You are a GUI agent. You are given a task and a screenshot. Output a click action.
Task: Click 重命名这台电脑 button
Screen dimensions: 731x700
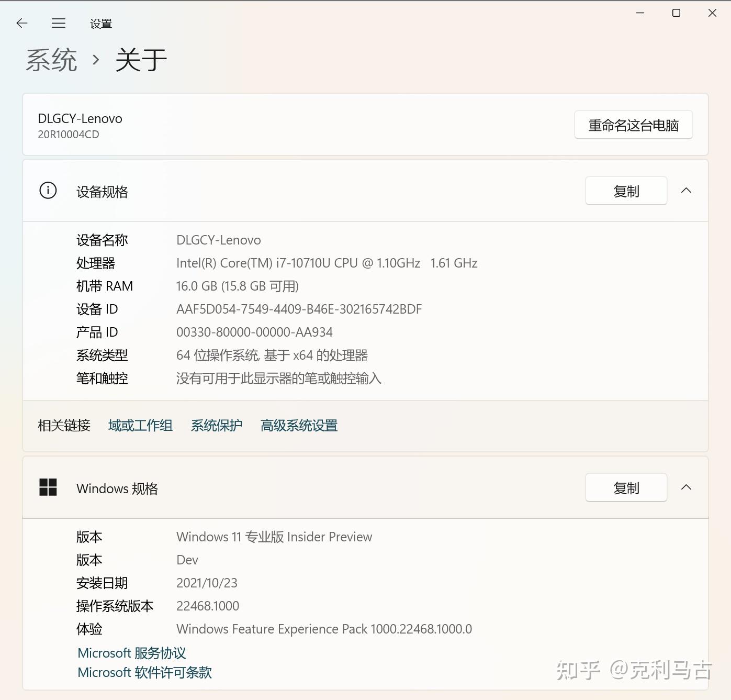point(633,125)
